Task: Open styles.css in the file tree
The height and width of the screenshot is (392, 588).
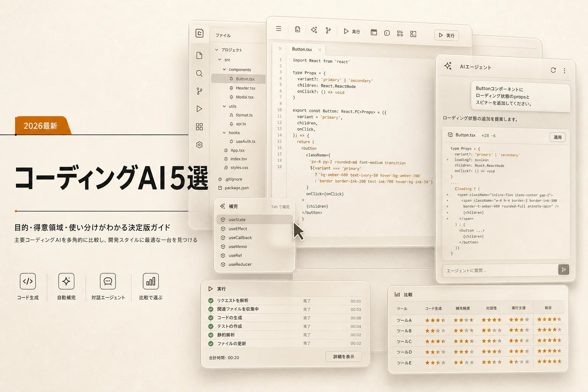Action: click(236, 168)
